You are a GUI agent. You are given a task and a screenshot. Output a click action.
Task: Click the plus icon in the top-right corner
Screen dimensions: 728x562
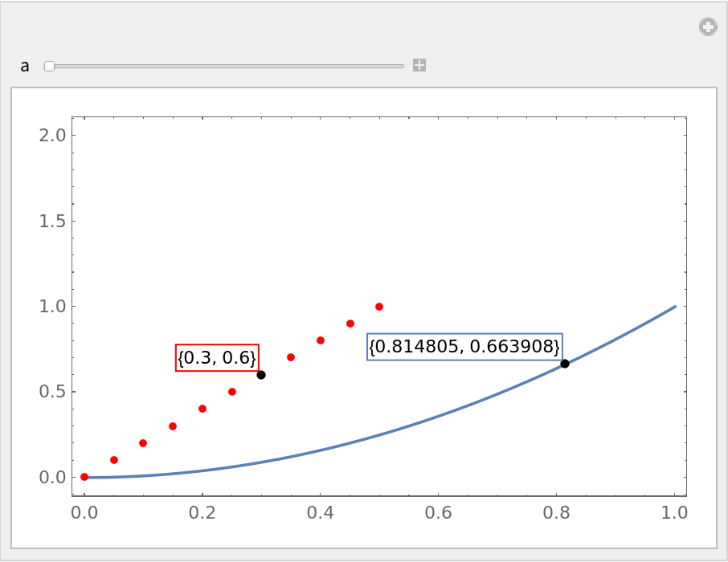coord(707,27)
